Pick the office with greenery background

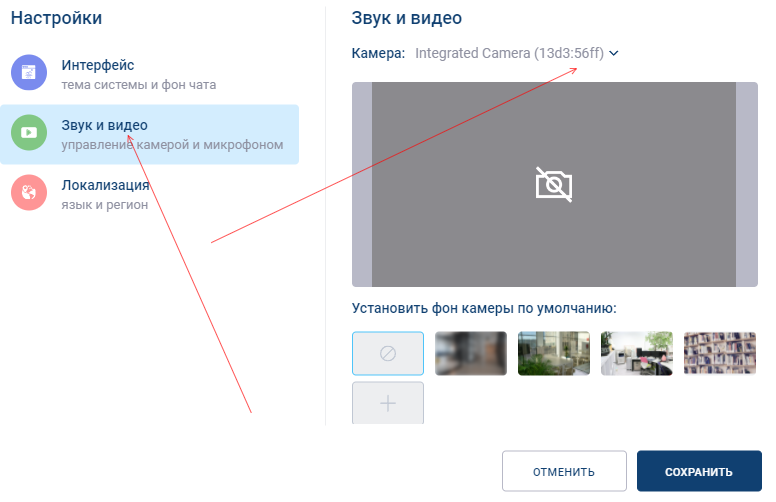[x=554, y=354]
